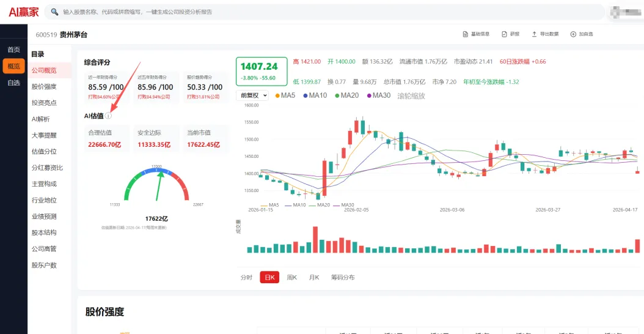Switch chart to 筹码分布 view
This screenshot has width=644, height=334.
pyautogui.click(x=343, y=277)
